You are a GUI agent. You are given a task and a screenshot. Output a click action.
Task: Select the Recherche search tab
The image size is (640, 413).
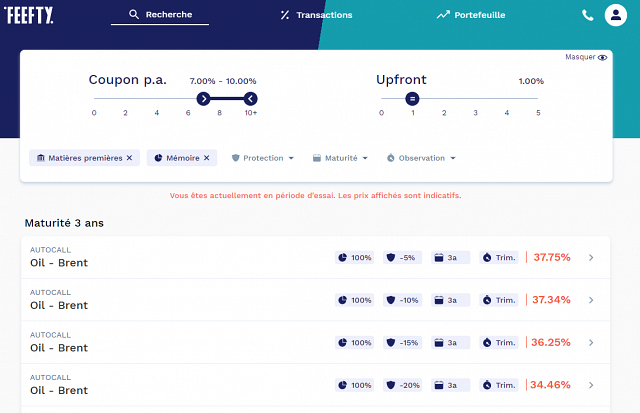click(x=166, y=15)
